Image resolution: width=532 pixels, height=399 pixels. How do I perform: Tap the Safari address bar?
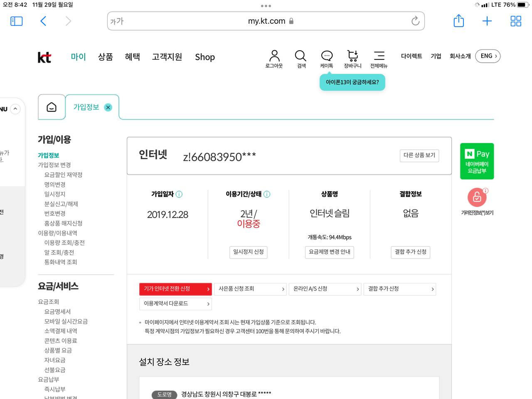266,21
